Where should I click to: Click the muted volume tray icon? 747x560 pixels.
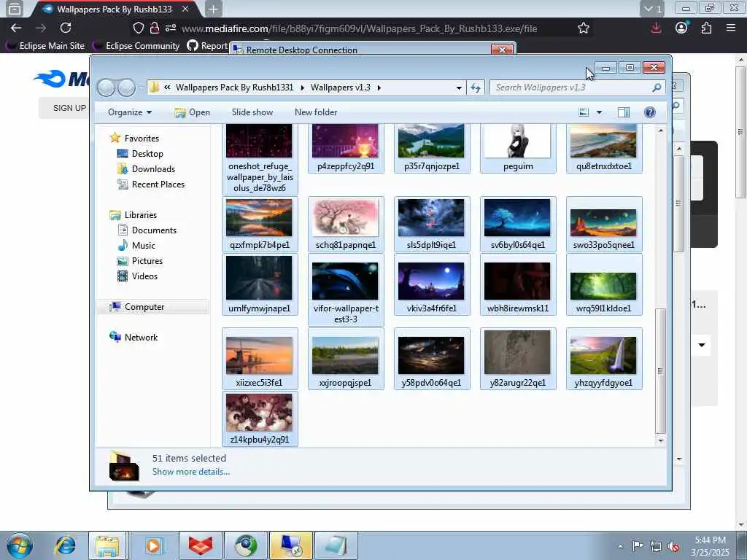673,546
